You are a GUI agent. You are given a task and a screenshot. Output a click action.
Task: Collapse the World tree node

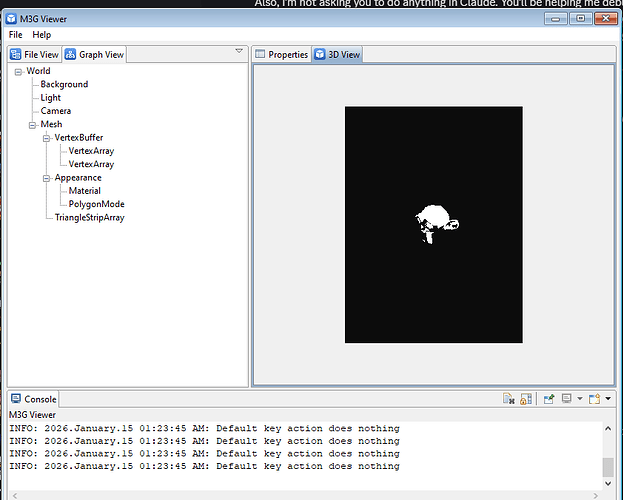pyautogui.click(x=18, y=72)
